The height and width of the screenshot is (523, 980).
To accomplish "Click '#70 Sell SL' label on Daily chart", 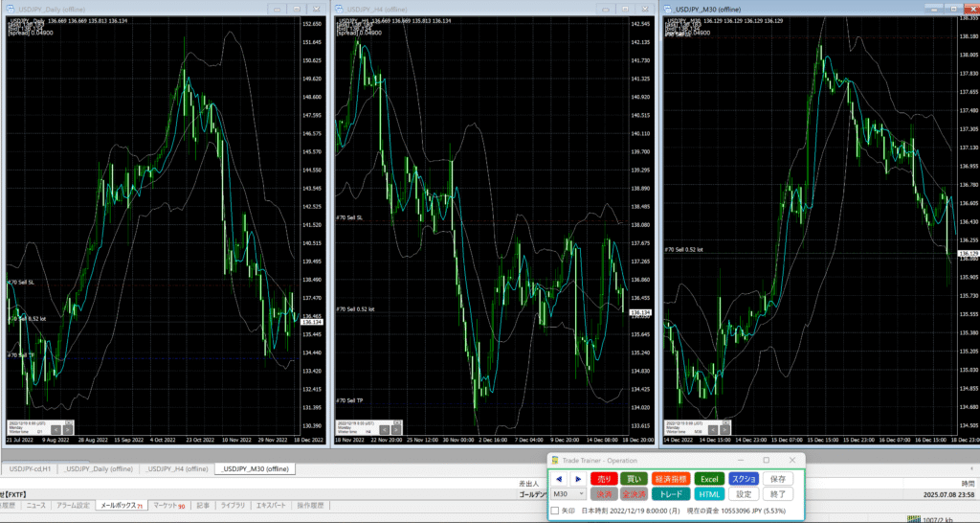I will (x=21, y=283).
